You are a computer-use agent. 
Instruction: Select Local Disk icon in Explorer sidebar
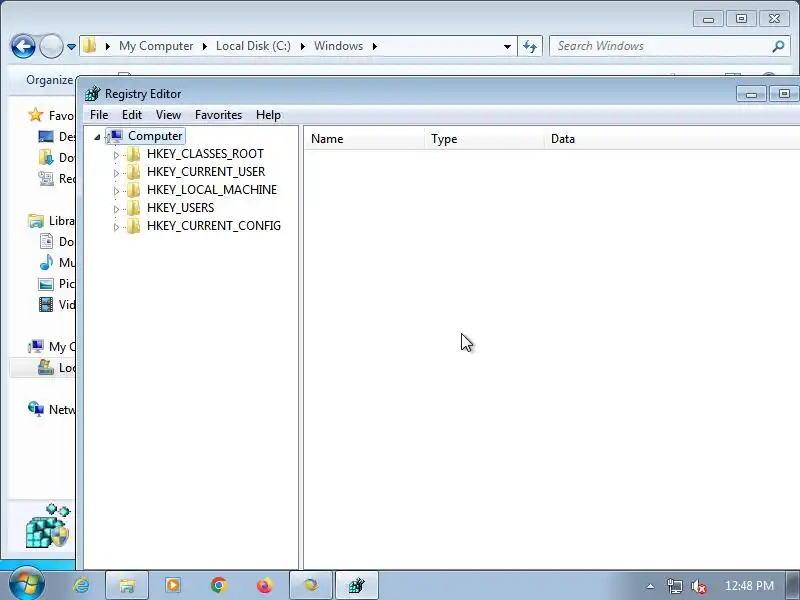[46, 367]
